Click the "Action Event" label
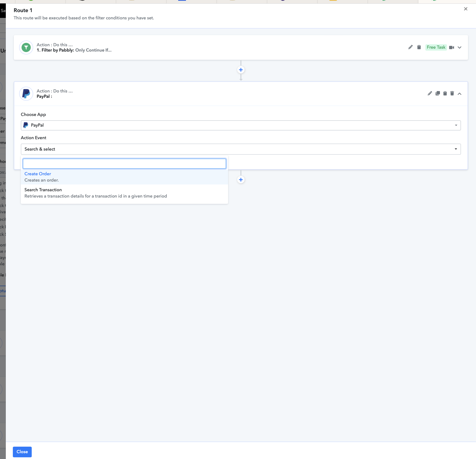476x459 pixels. coord(33,138)
